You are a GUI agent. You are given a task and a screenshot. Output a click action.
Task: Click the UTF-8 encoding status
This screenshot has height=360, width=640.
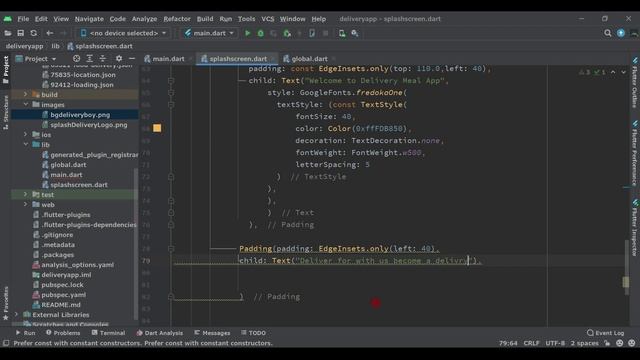(x=555, y=343)
